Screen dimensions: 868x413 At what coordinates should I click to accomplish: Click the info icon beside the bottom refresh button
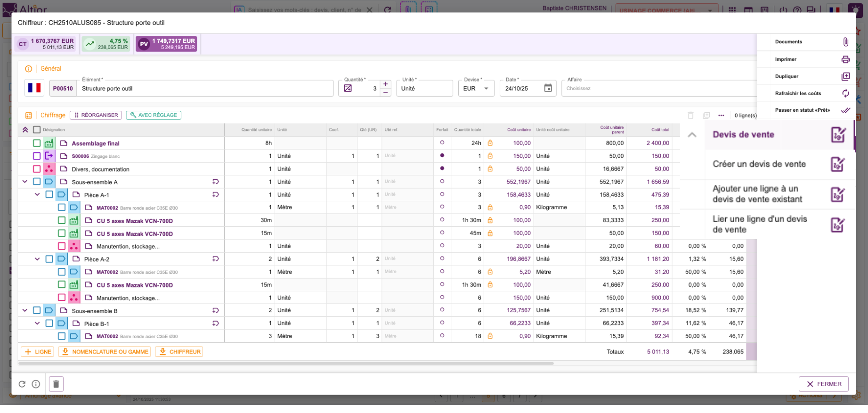click(x=36, y=384)
